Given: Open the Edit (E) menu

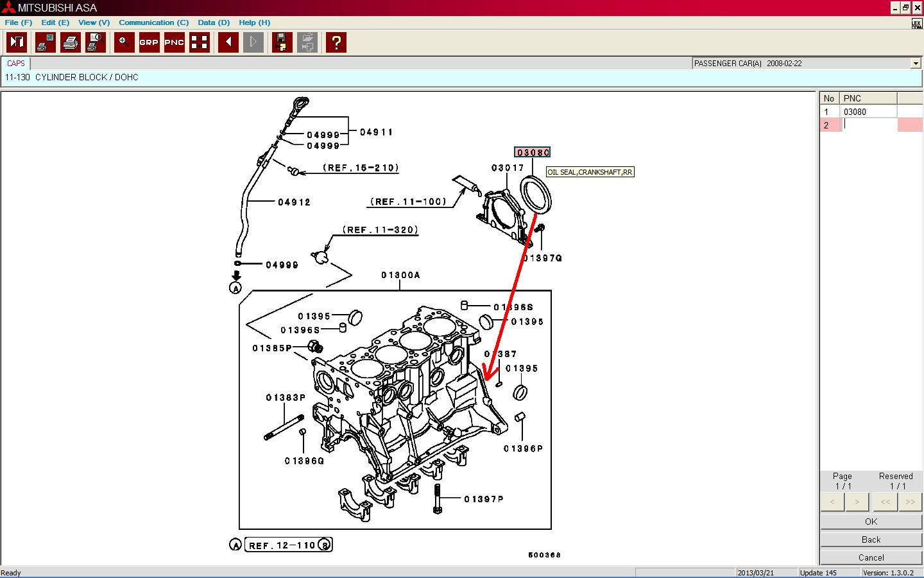Looking at the screenshot, I should point(55,22).
